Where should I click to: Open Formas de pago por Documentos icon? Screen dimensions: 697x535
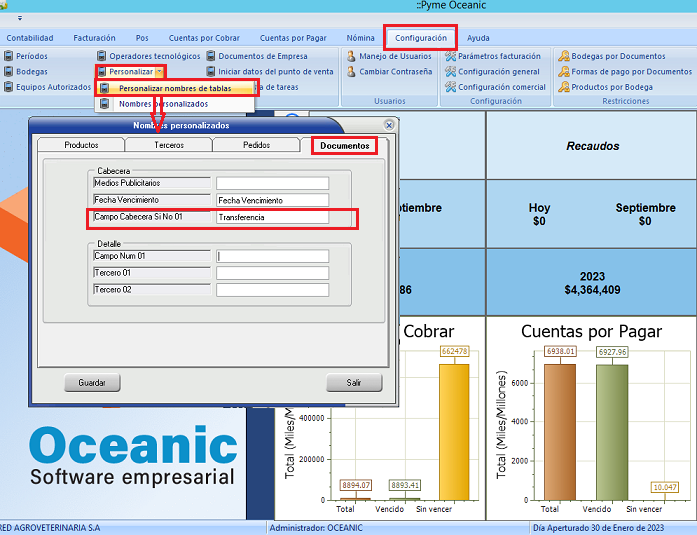click(x=564, y=72)
